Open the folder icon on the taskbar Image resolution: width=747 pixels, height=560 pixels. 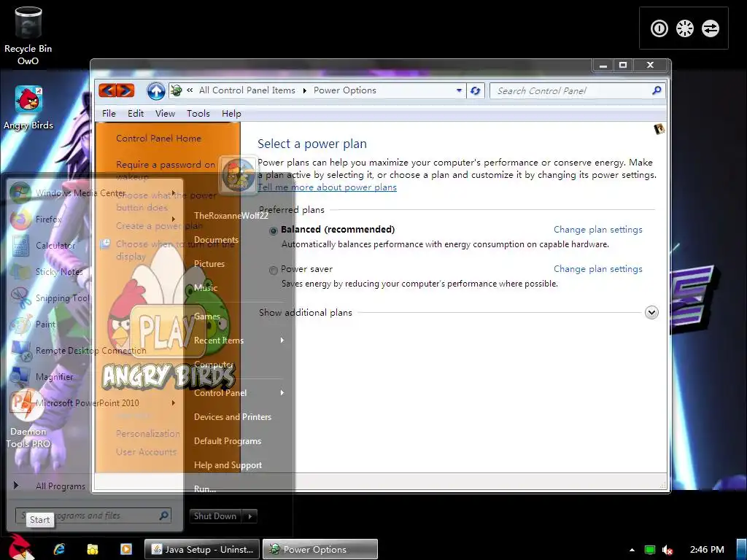[93, 549]
